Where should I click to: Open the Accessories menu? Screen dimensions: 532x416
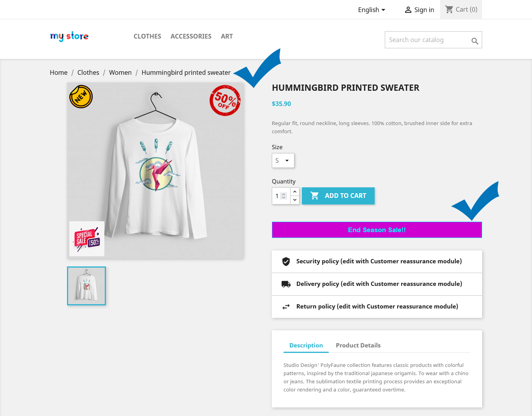[x=191, y=36]
